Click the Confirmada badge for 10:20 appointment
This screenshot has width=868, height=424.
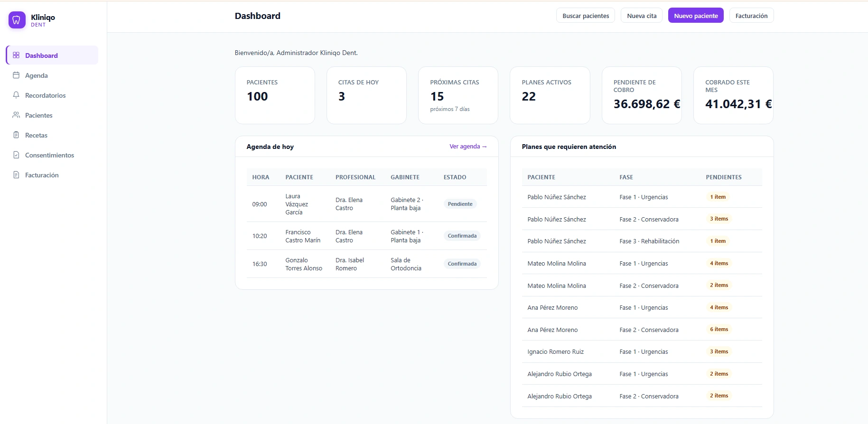pos(462,236)
